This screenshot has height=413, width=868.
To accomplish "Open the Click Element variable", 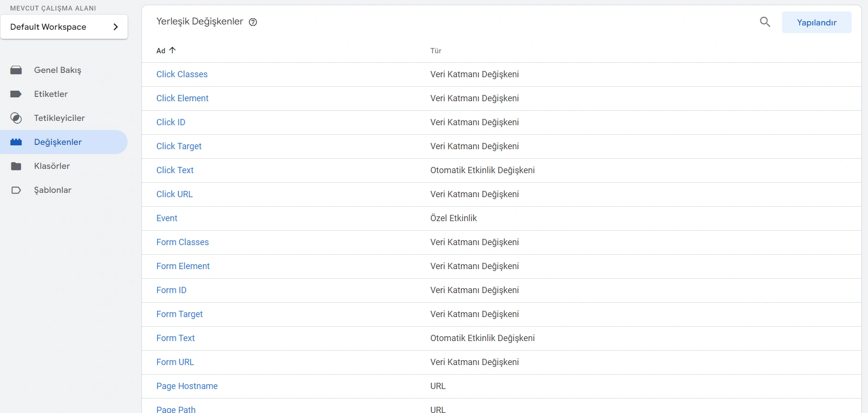I will point(182,98).
